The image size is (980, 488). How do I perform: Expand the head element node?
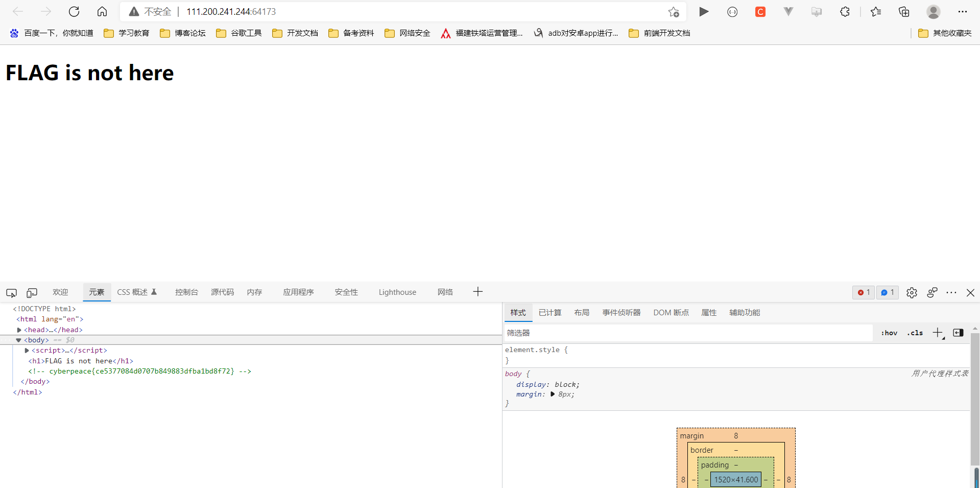point(19,330)
